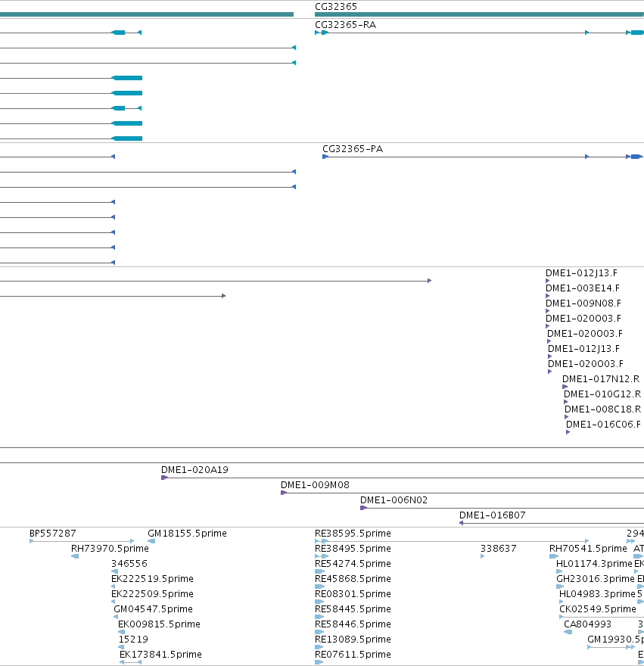Select the EK222519.5prime EST label
Image resolution: width=644 pixels, height=666 pixels.
(152, 579)
